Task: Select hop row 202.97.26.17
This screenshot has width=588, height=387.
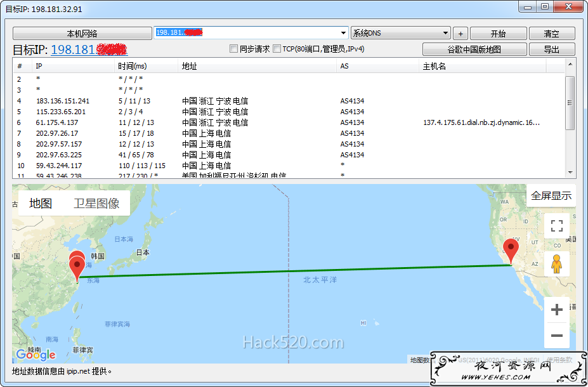Action: coord(289,133)
